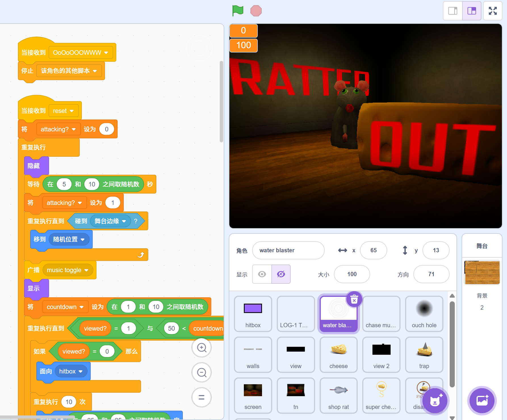Image resolution: width=507 pixels, height=420 pixels.
Task: Open the choose a sprite button
Action: tap(435, 401)
